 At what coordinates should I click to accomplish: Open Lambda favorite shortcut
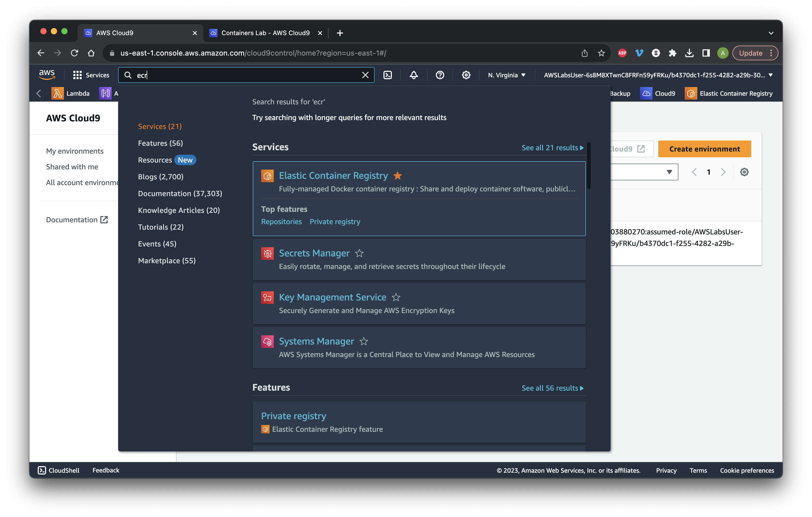pyautogui.click(x=70, y=94)
